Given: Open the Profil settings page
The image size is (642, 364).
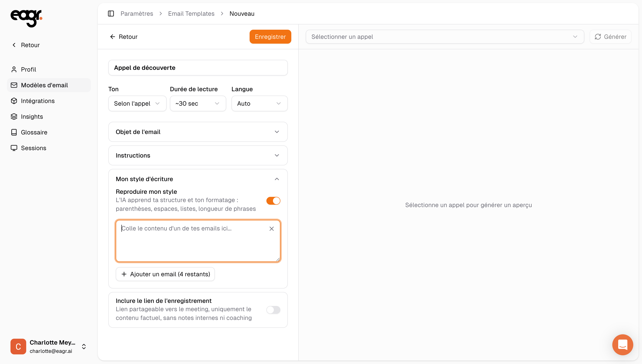Looking at the screenshot, I should click(29, 69).
